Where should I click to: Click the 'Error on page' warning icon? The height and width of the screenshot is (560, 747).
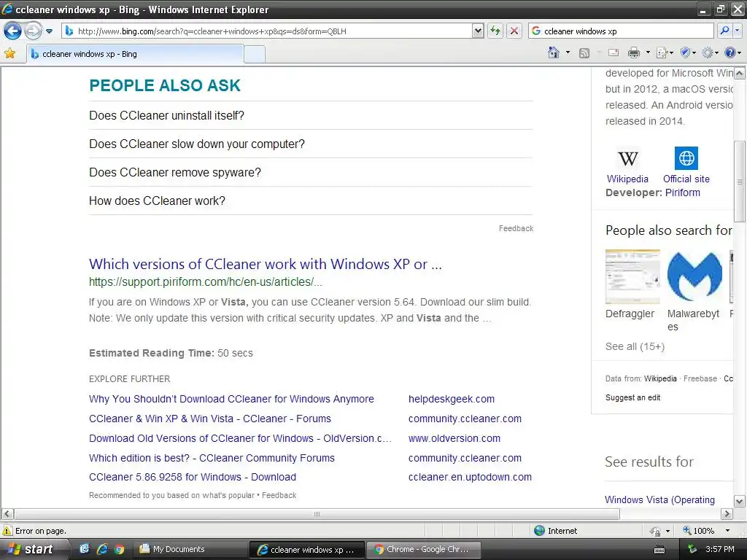coord(7,531)
